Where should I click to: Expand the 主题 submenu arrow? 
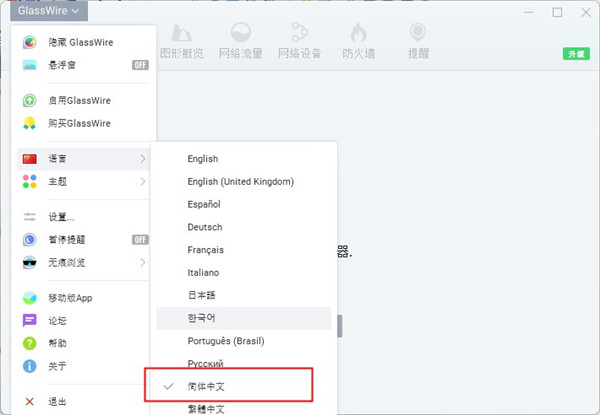pyautogui.click(x=142, y=182)
